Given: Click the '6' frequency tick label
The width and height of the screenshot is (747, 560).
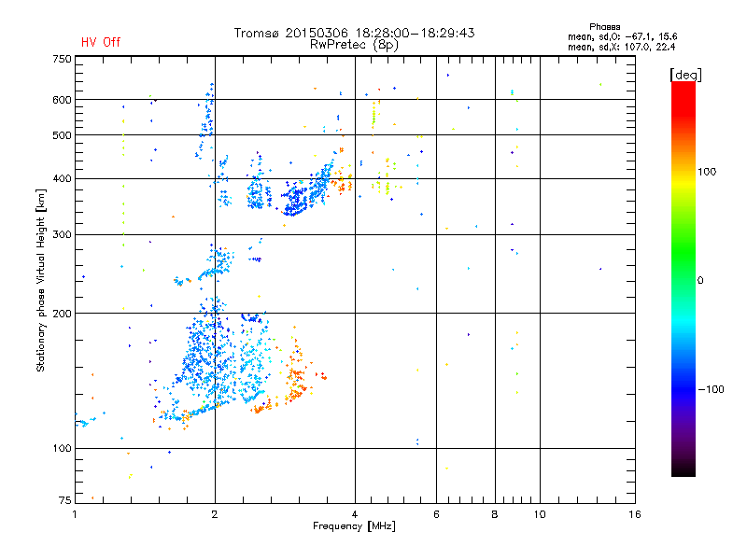Looking at the screenshot, I should click(x=436, y=514).
